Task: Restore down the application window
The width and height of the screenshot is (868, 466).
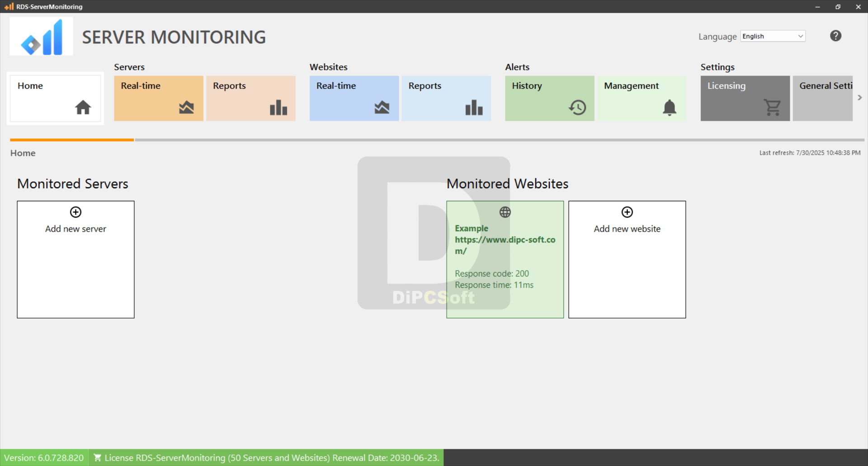Action: tap(838, 7)
